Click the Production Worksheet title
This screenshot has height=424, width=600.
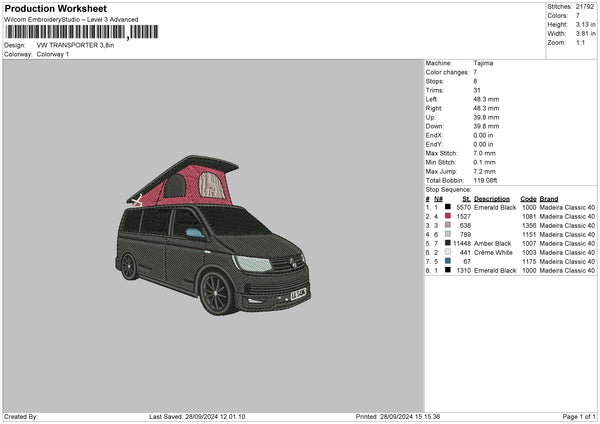55,8
